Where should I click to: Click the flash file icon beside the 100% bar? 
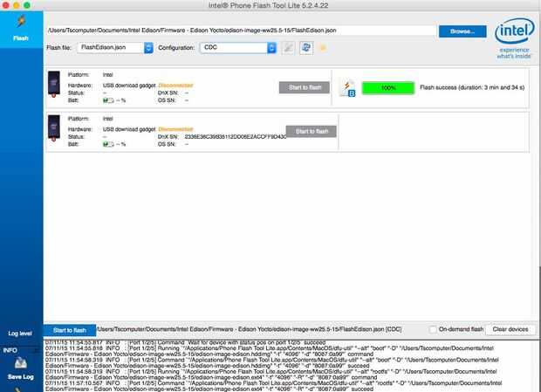pos(348,88)
